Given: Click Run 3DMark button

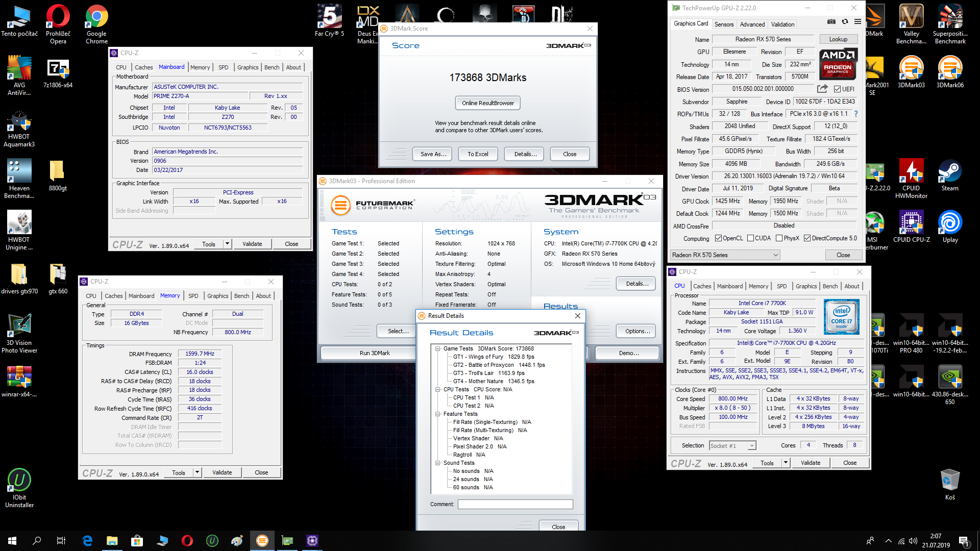Looking at the screenshot, I should (375, 353).
